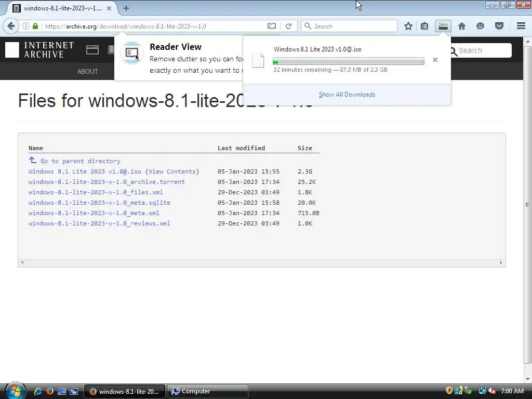Open the _archive.torrent file link
The width and height of the screenshot is (532, 399).
coord(107,182)
